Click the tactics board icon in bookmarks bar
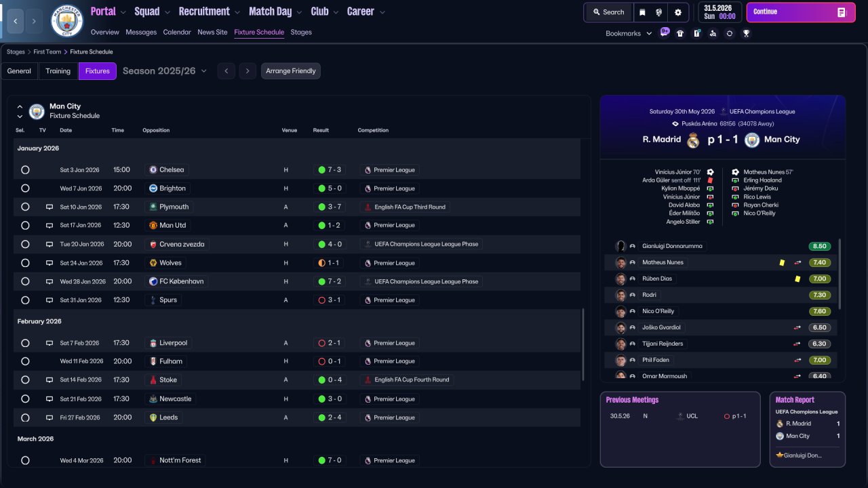This screenshot has height=488, width=868. [x=696, y=33]
